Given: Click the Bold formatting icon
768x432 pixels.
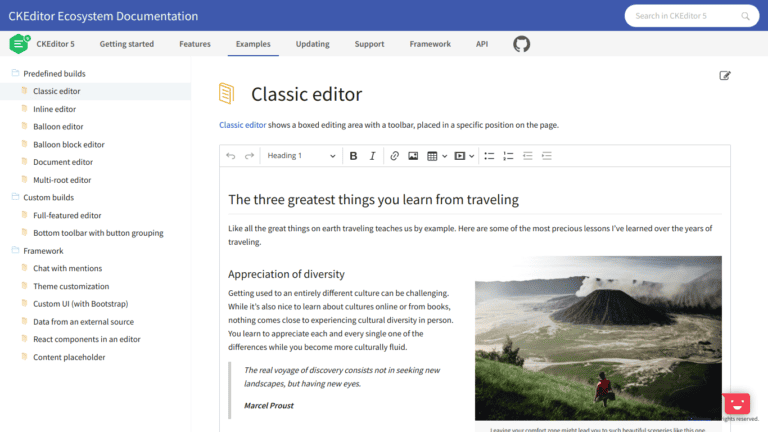Looking at the screenshot, I should tap(353, 156).
